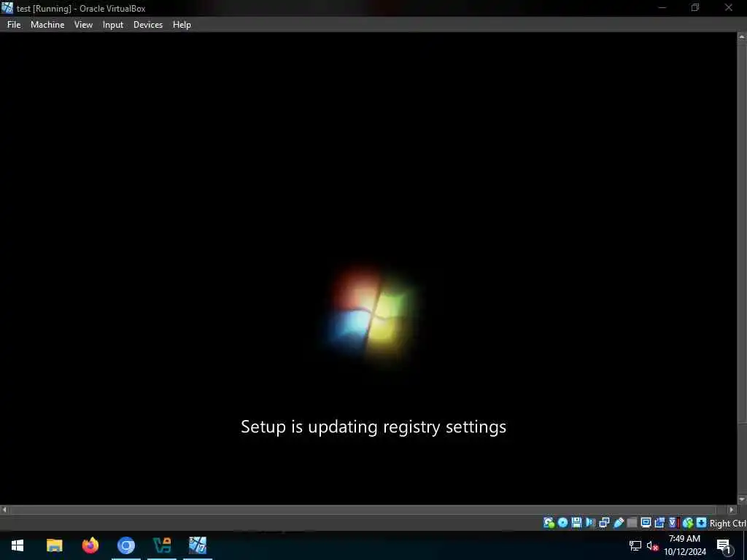Click the virtualization 'V' CPU icon

tap(673, 523)
